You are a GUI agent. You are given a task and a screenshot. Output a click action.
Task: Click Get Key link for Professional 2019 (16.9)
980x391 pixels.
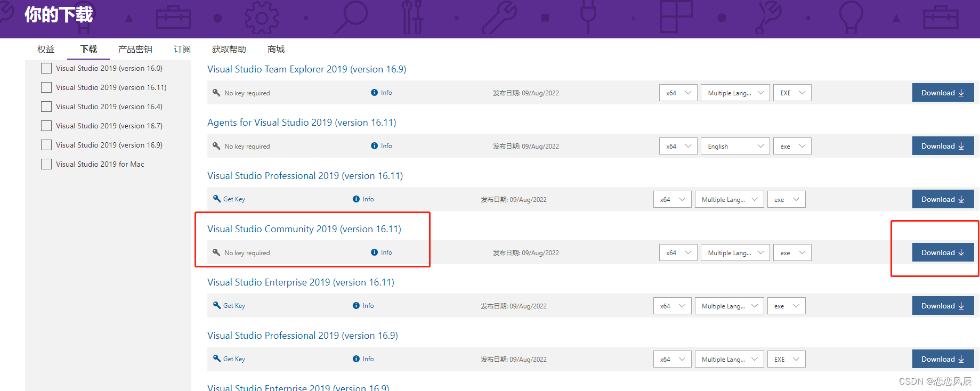[234, 359]
